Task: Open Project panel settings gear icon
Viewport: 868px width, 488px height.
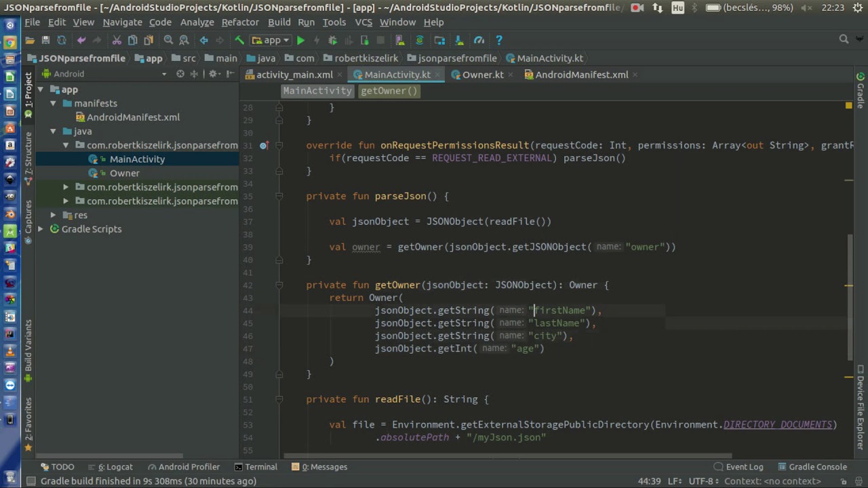Action: tap(213, 74)
